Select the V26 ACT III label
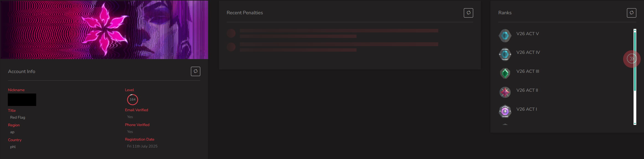Viewport: 644px width, 159px height. [x=528, y=71]
